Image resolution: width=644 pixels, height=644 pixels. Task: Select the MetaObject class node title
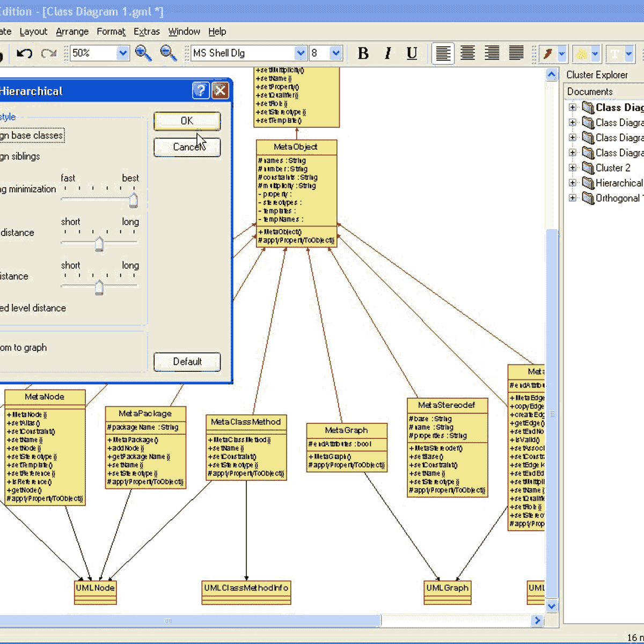pos(296,147)
